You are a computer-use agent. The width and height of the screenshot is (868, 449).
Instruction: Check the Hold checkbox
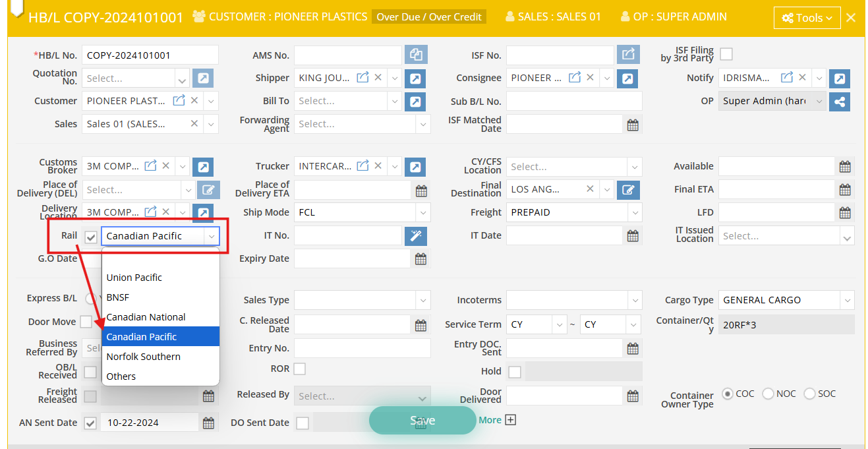click(x=515, y=372)
